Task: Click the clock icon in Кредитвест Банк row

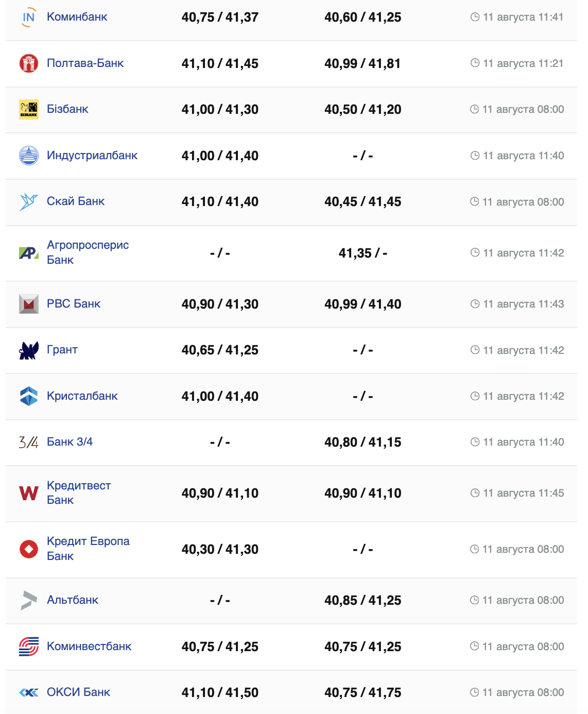Action: (x=475, y=493)
